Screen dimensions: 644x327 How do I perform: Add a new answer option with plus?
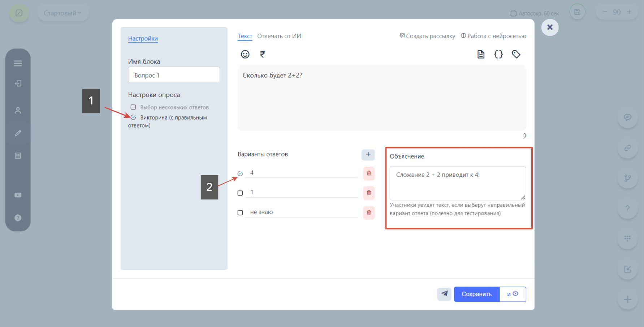pyautogui.click(x=368, y=155)
